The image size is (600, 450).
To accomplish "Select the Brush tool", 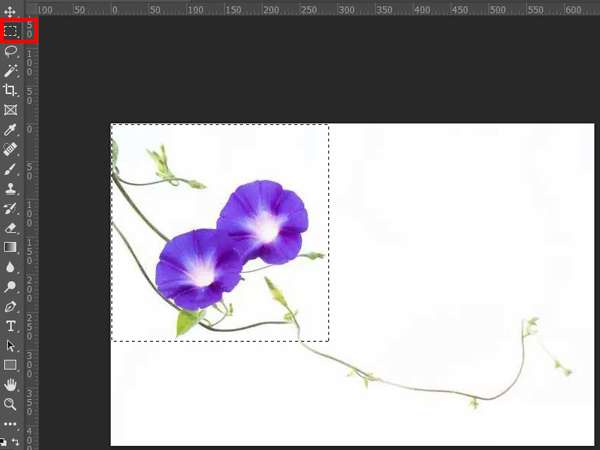I will click(x=11, y=168).
